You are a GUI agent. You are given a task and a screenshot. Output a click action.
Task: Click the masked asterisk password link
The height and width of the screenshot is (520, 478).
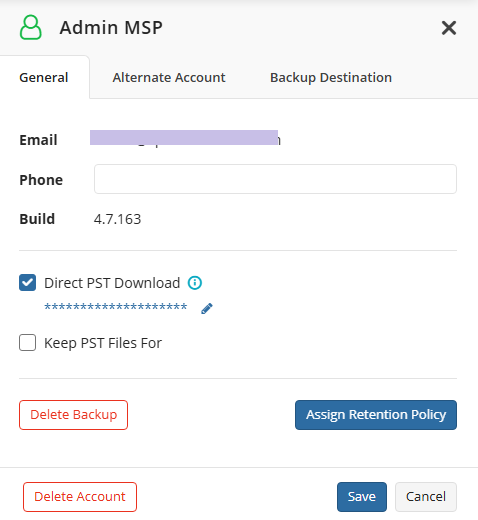116,307
